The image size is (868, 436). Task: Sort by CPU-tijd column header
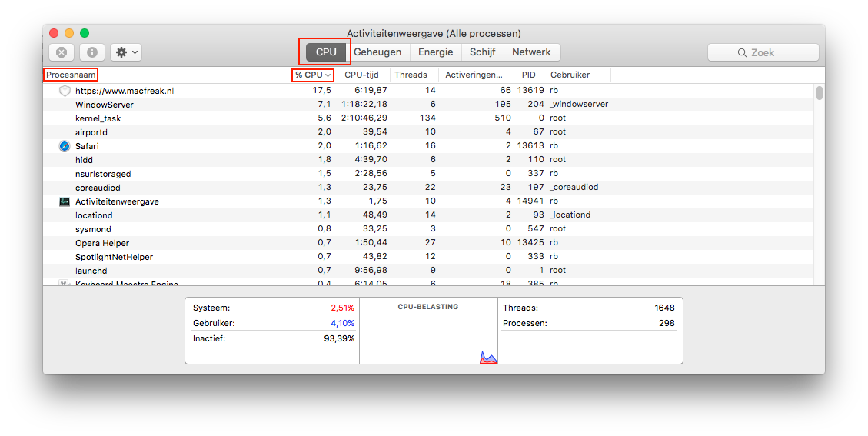pyautogui.click(x=361, y=75)
